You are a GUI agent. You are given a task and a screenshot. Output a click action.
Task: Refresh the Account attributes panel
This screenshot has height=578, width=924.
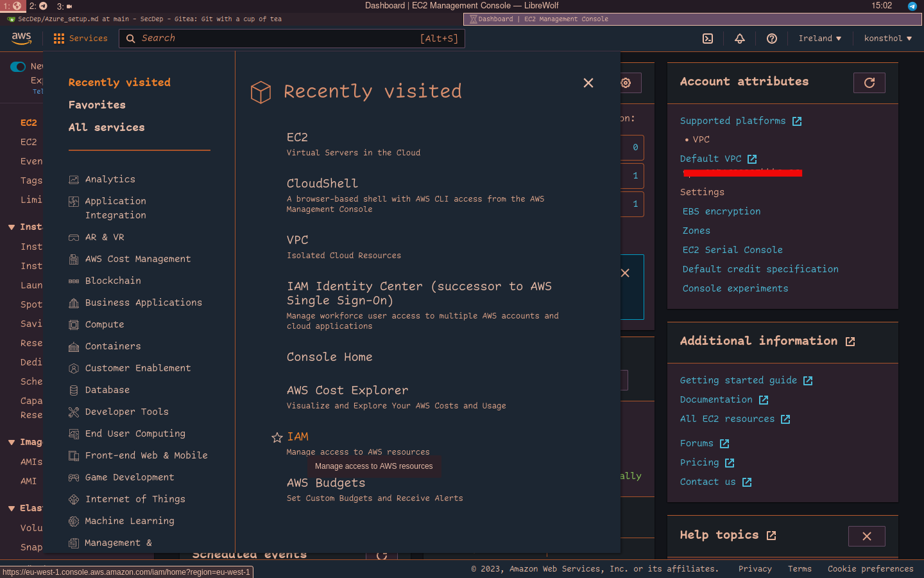coord(869,83)
